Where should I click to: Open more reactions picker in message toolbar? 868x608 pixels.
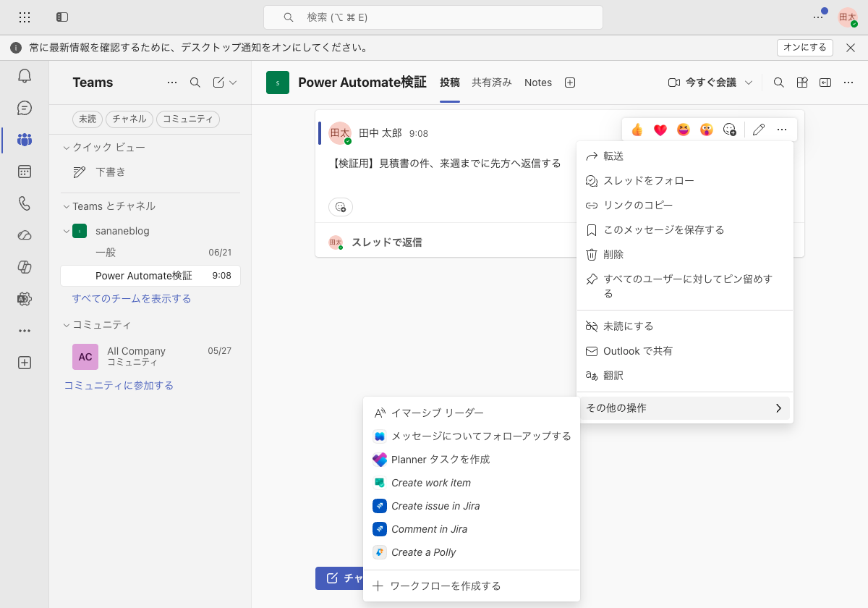point(730,130)
